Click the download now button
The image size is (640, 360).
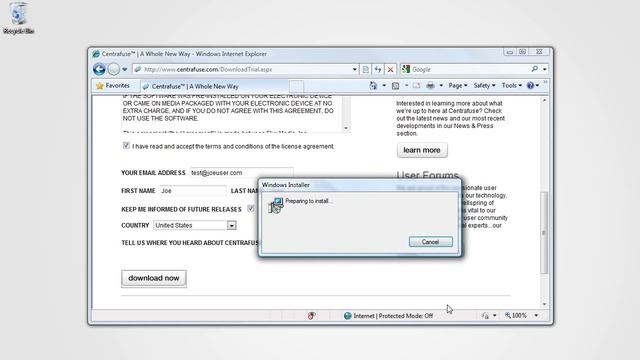coord(154,278)
